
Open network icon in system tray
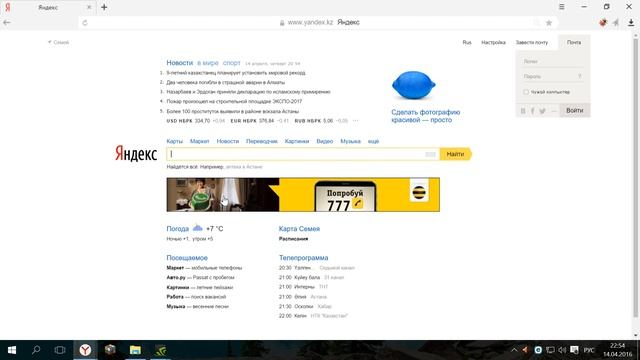(x=550, y=350)
